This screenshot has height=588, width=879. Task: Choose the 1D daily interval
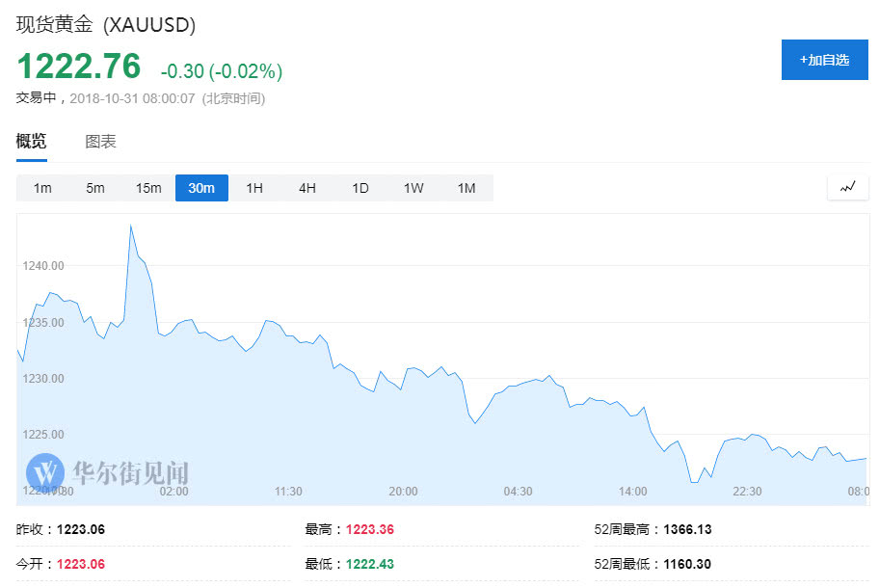(x=360, y=188)
